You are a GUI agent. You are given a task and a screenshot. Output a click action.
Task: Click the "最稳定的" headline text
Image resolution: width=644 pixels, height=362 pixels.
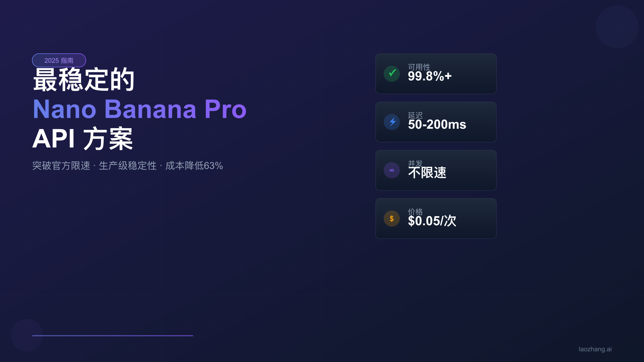tap(84, 80)
